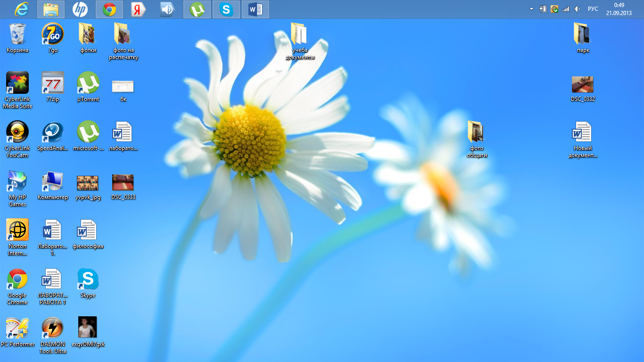Select the PC Performer shortcut
This screenshot has width=644, height=362.
point(17,332)
